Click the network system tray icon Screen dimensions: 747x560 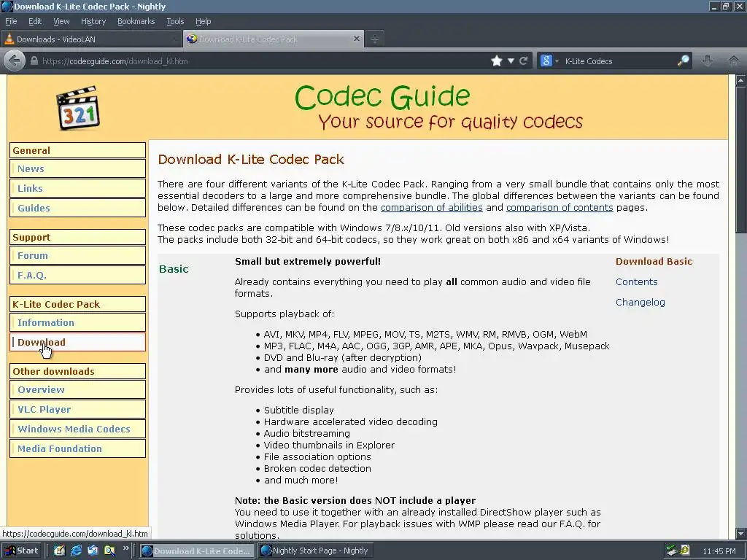coord(672,551)
